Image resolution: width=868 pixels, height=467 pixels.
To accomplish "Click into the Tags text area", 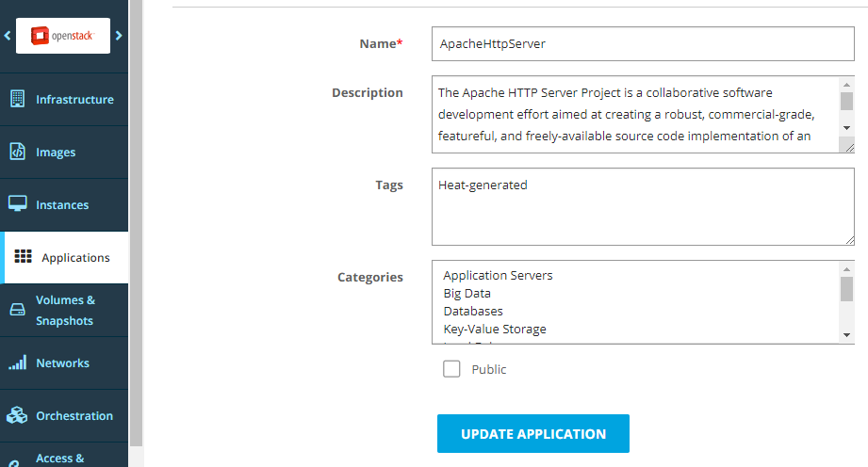I will coord(643,206).
